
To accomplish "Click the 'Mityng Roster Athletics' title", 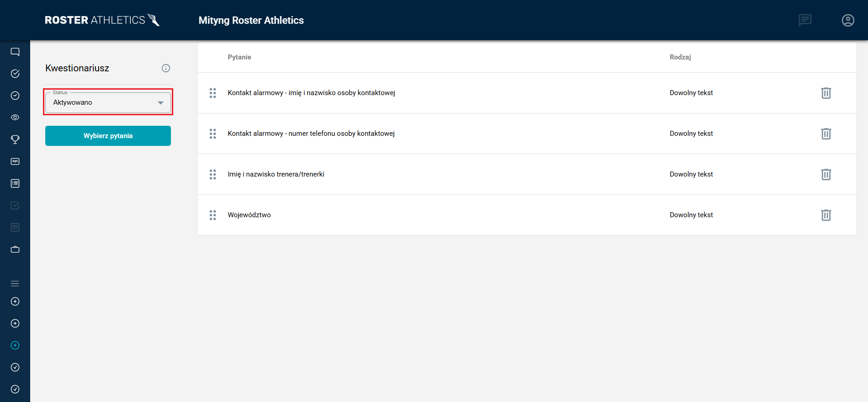I will pos(251,20).
